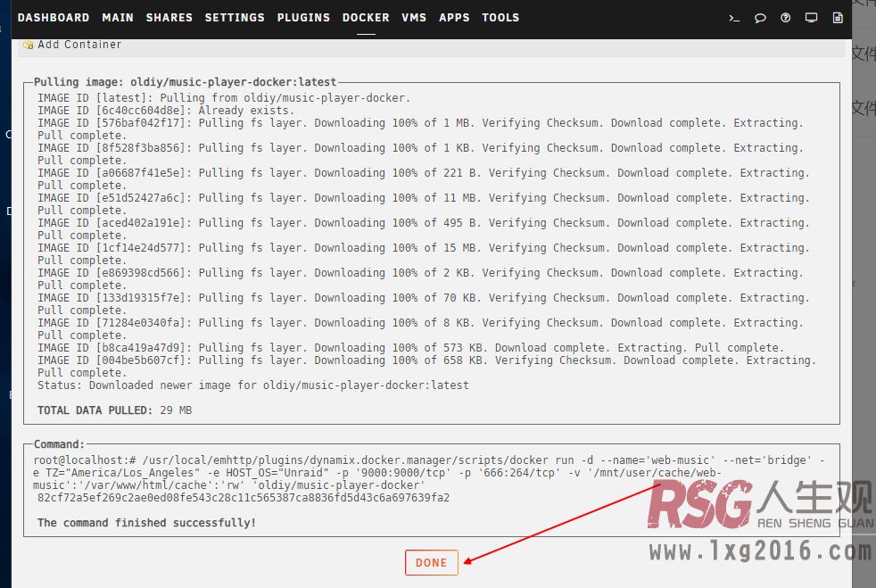Click the DONE button
The width and height of the screenshot is (876, 588).
pyautogui.click(x=431, y=563)
